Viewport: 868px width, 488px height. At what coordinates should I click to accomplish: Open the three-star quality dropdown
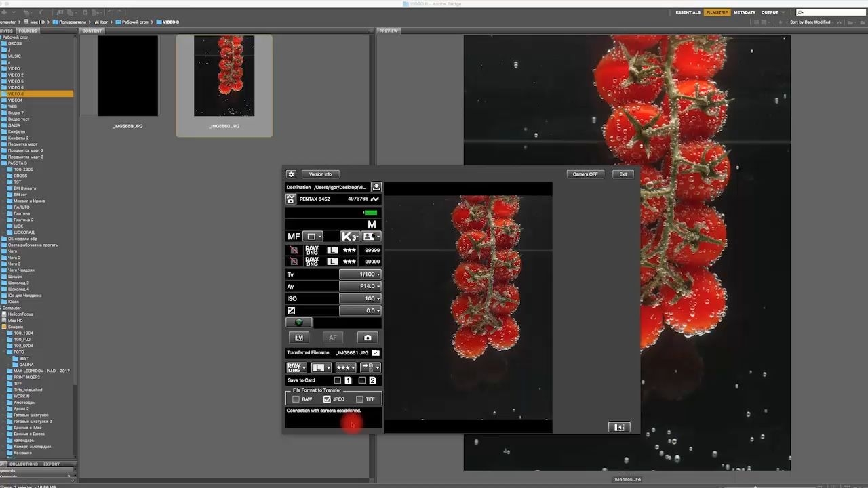coord(346,367)
